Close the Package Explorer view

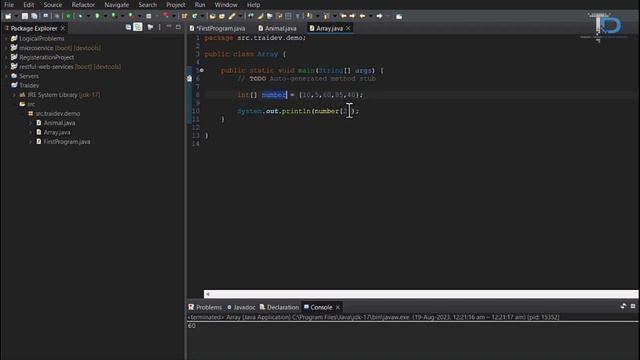click(x=62, y=28)
